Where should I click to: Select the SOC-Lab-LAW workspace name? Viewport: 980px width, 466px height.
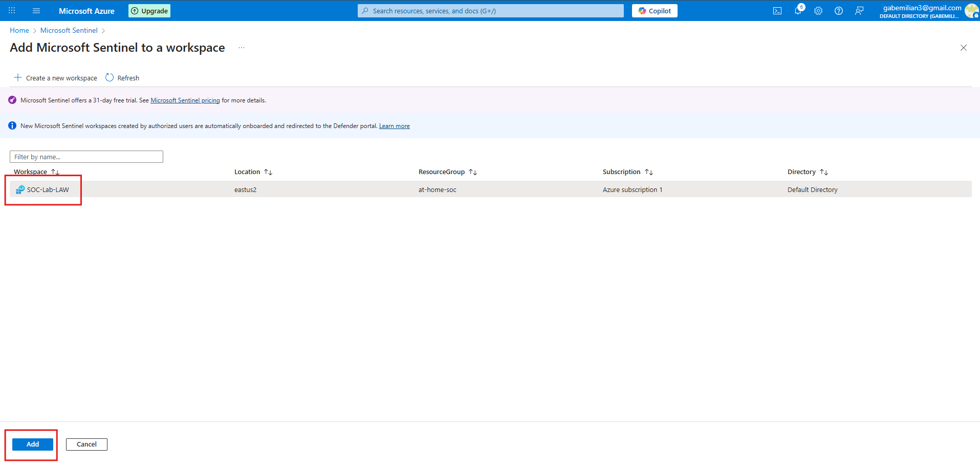(x=48, y=189)
